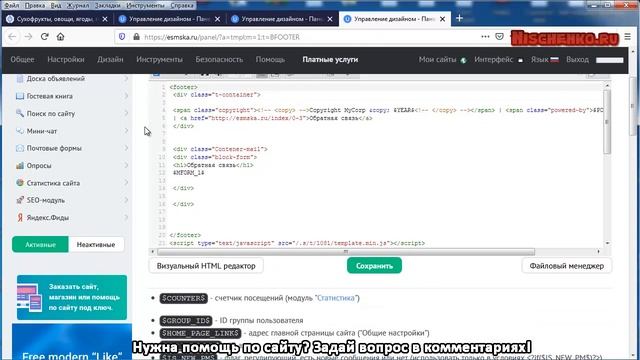Viewport: 640px width, 360px height.
Task: Open the Помощь panel menu
Action: 270,60
